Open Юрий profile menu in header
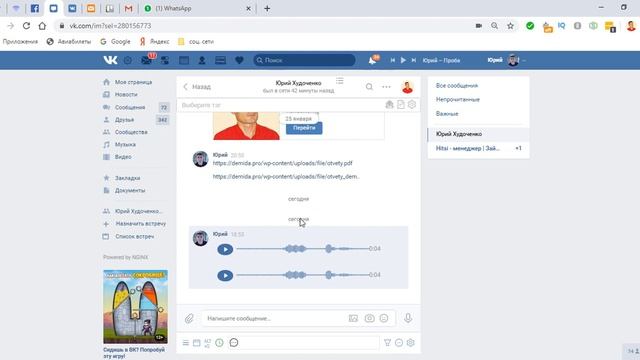640x360 pixels. pyautogui.click(x=506, y=60)
